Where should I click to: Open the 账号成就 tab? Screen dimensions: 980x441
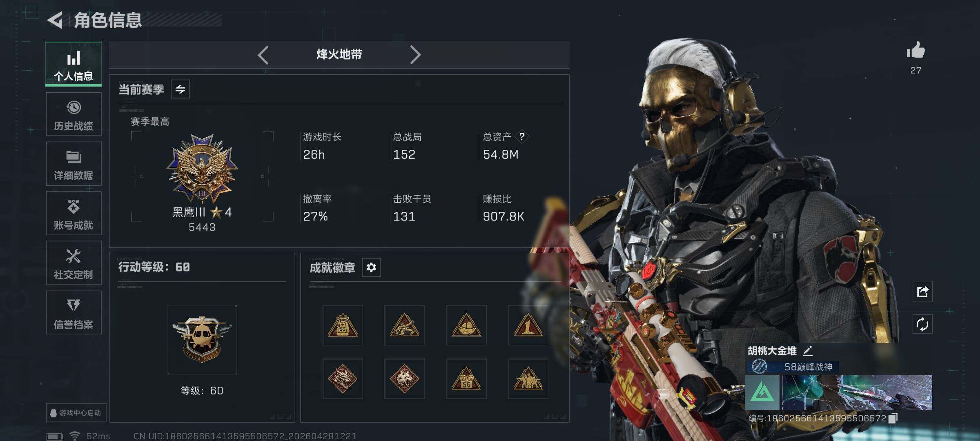(73, 213)
